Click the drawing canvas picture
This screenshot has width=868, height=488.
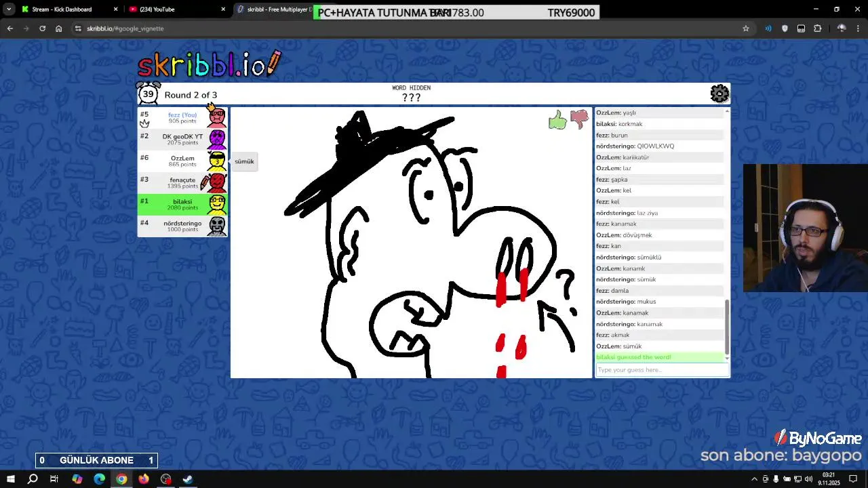click(411, 243)
